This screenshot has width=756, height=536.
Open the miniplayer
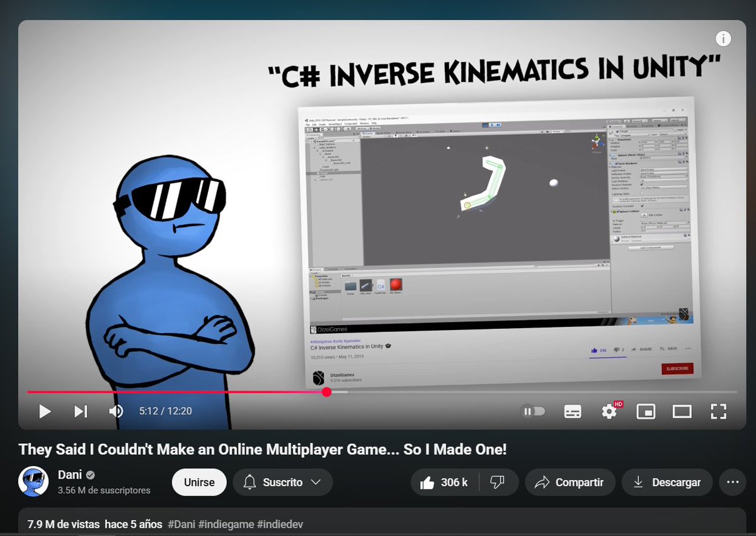coord(646,411)
